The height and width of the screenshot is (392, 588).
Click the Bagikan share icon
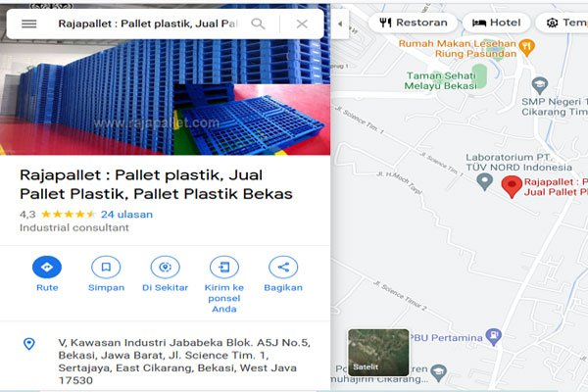pyautogui.click(x=283, y=267)
